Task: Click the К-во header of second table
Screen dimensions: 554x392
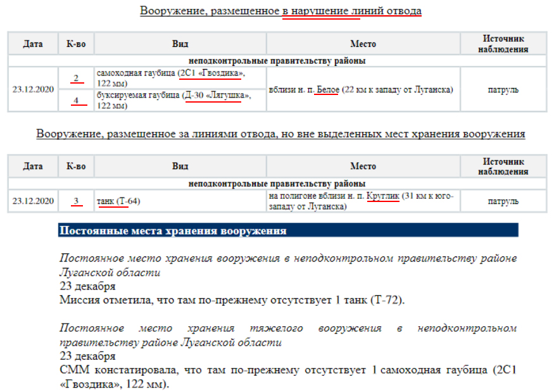Action: tap(76, 166)
